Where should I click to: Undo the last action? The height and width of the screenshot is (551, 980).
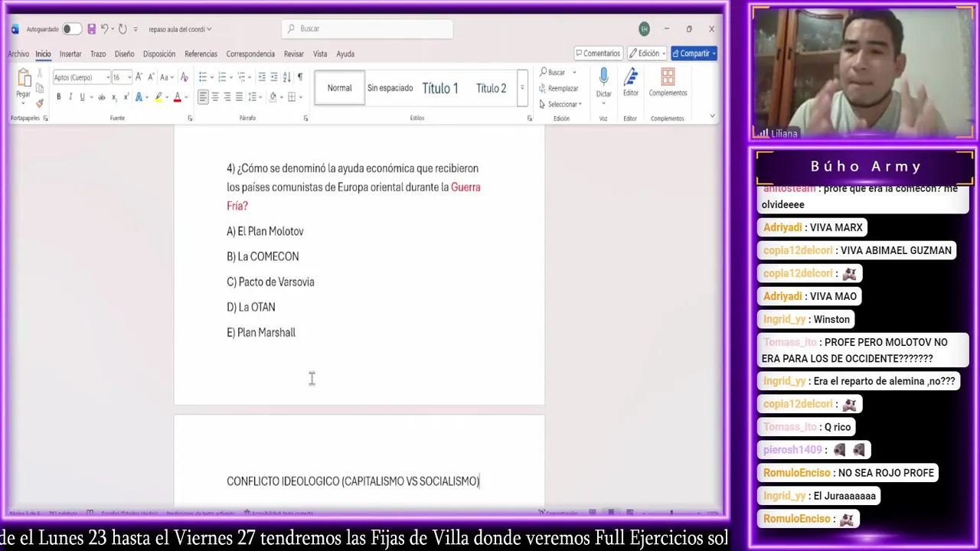pyautogui.click(x=105, y=29)
